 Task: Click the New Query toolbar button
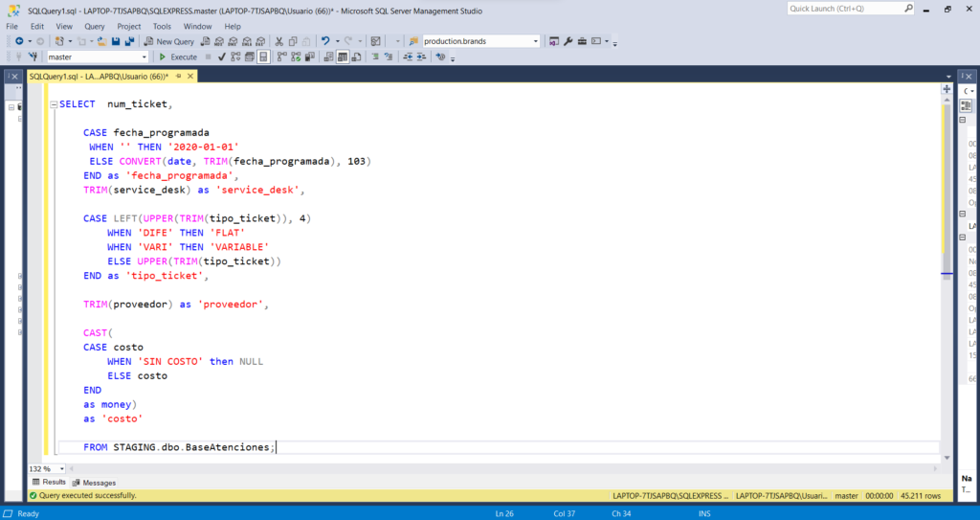[x=169, y=41]
